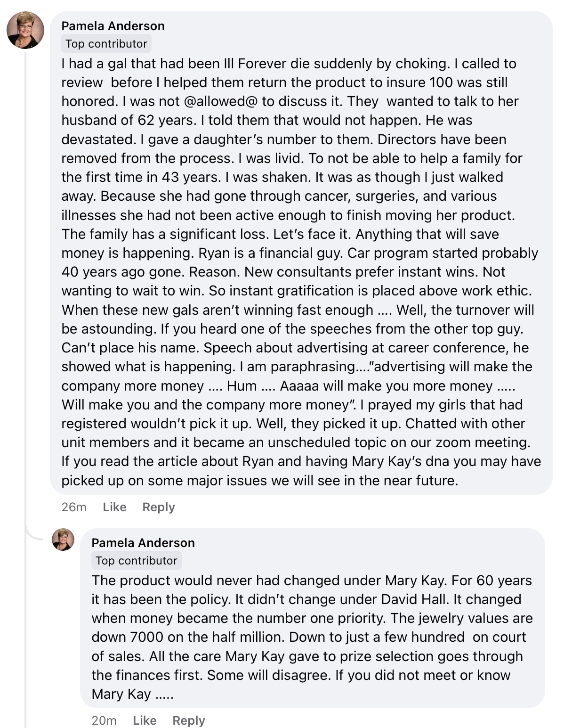Reply to the comment posted 26m ago
This screenshot has width=564, height=728.
point(159,507)
